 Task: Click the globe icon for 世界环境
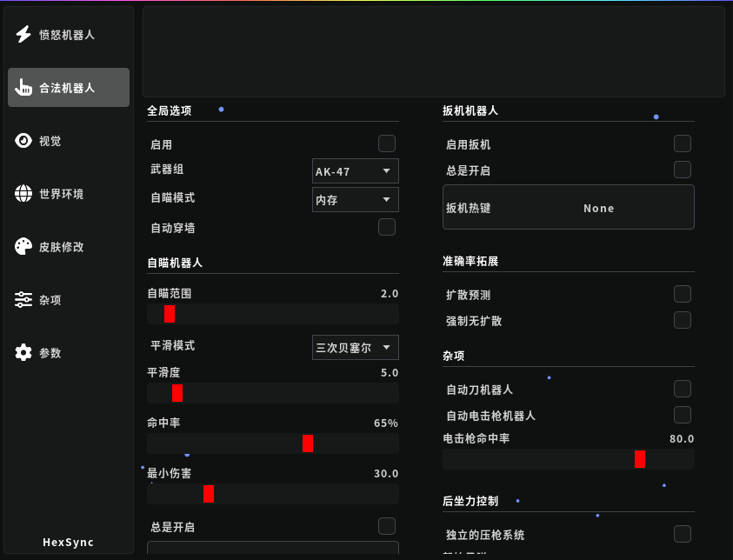pyautogui.click(x=23, y=194)
